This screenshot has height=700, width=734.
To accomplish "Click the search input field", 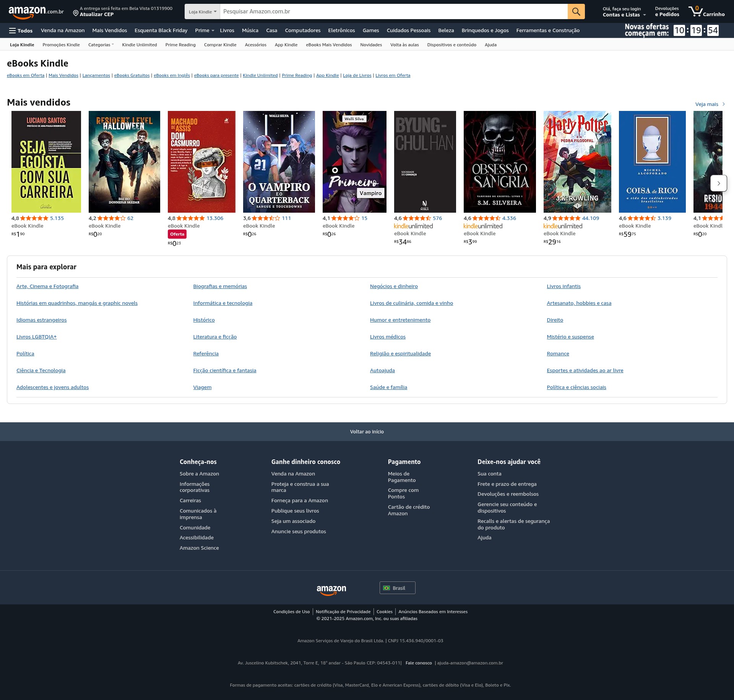I will tap(394, 11).
